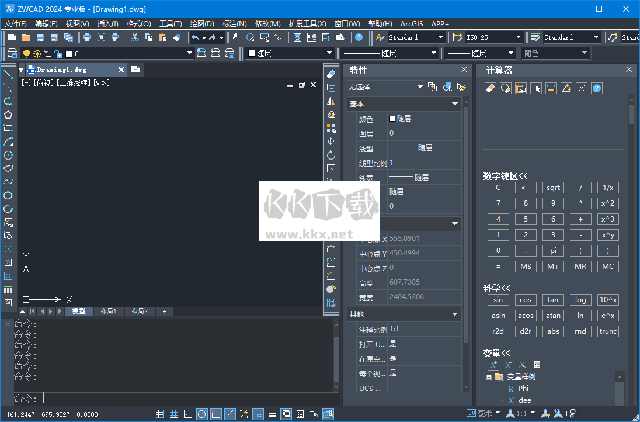The image size is (640, 422).
Task: Click the Paste clipboard icon
Action: pos(162,38)
